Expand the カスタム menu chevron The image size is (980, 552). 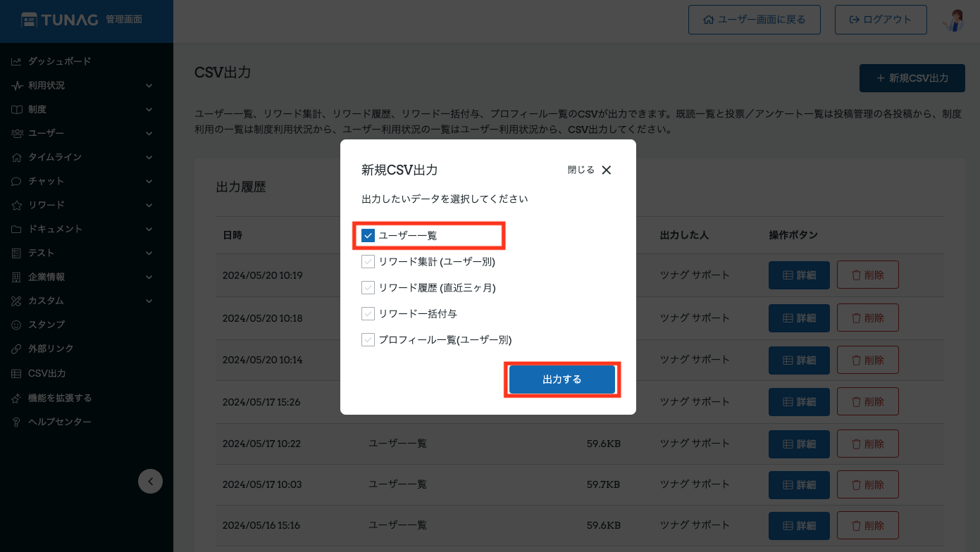[x=149, y=301]
